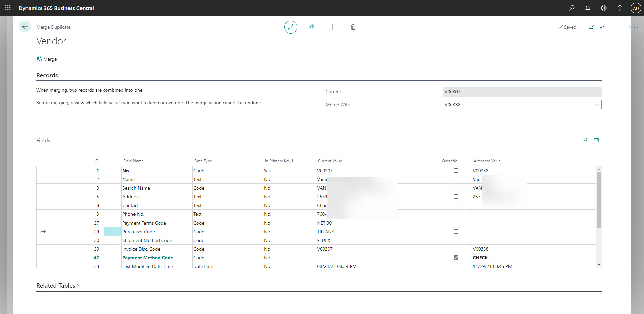Collapse the Records section header
The width and height of the screenshot is (644, 314).
click(x=47, y=75)
